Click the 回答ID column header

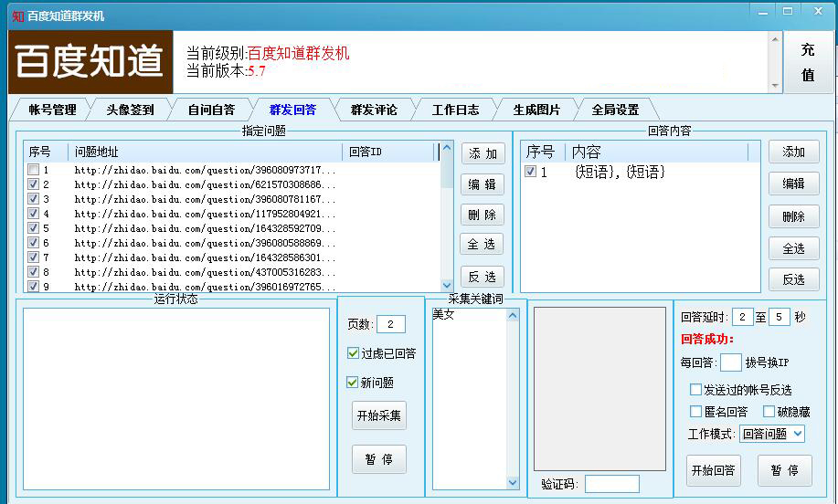point(388,152)
